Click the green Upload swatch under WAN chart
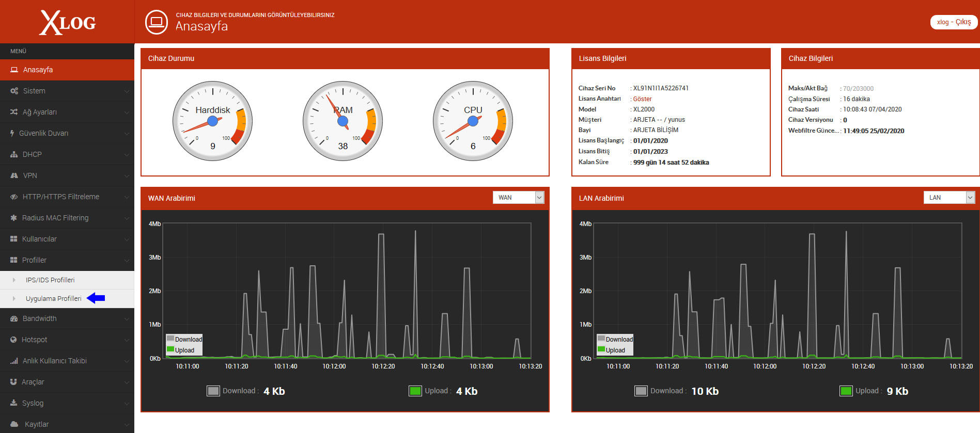The height and width of the screenshot is (433, 980). click(x=415, y=391)
